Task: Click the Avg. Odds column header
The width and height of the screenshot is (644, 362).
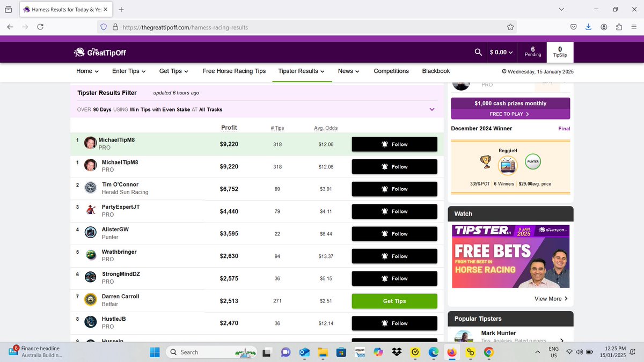Action: tap(326, 128)
